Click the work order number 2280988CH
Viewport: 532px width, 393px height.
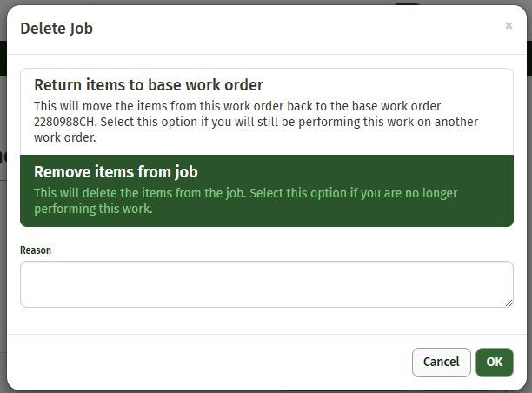(x=65, y=122)
